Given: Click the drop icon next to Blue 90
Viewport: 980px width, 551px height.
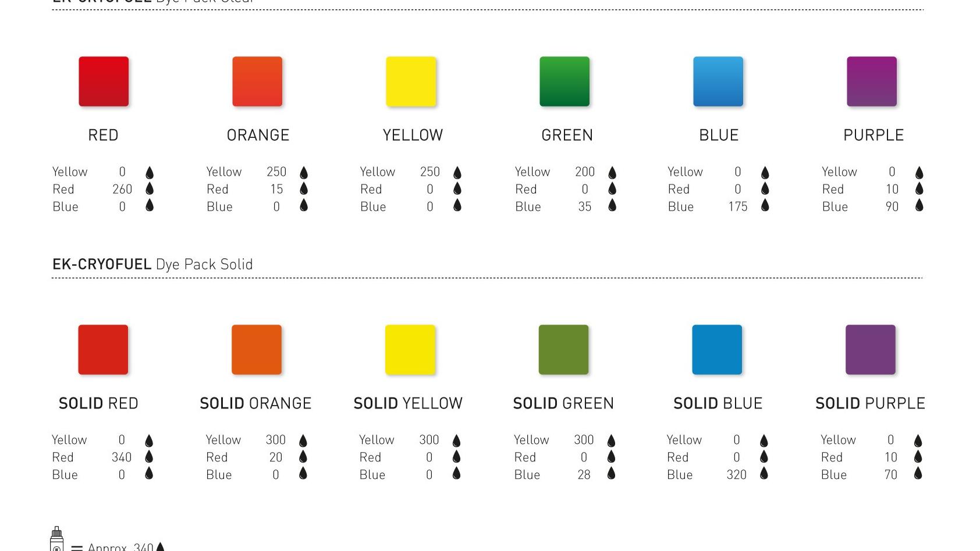Looking at the screenshot, I should click(919, 206).
